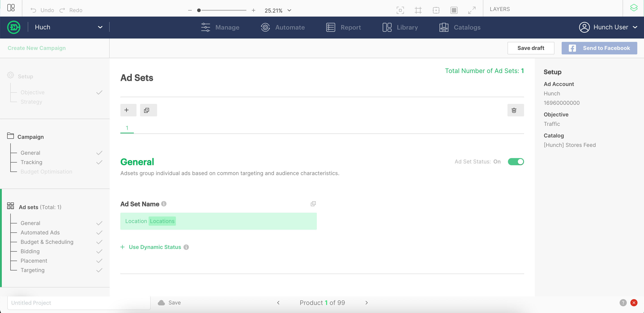Click the Save draft button
644x313 pixels.
[x=531, y=48]
